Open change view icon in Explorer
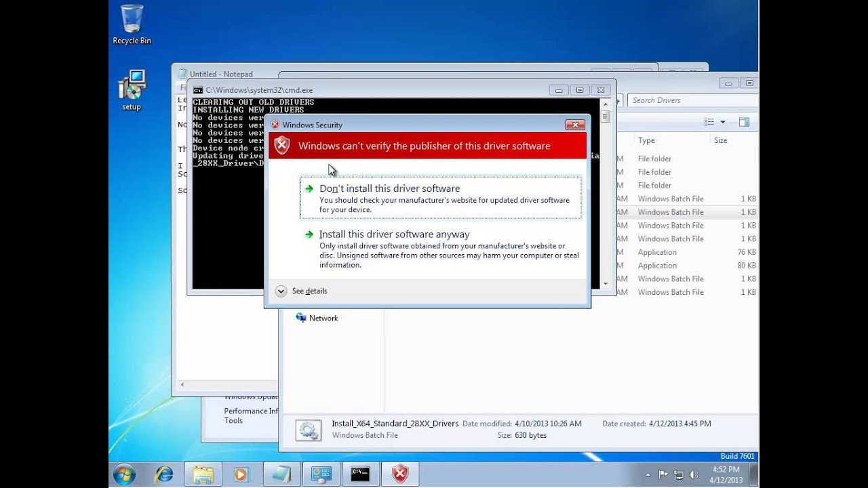 (709, 122)
